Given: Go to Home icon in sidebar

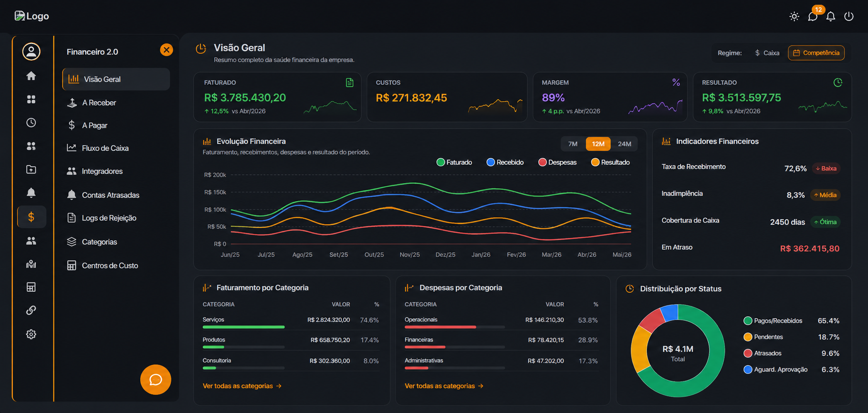Looking at the screenshot, I should [31, 76].
